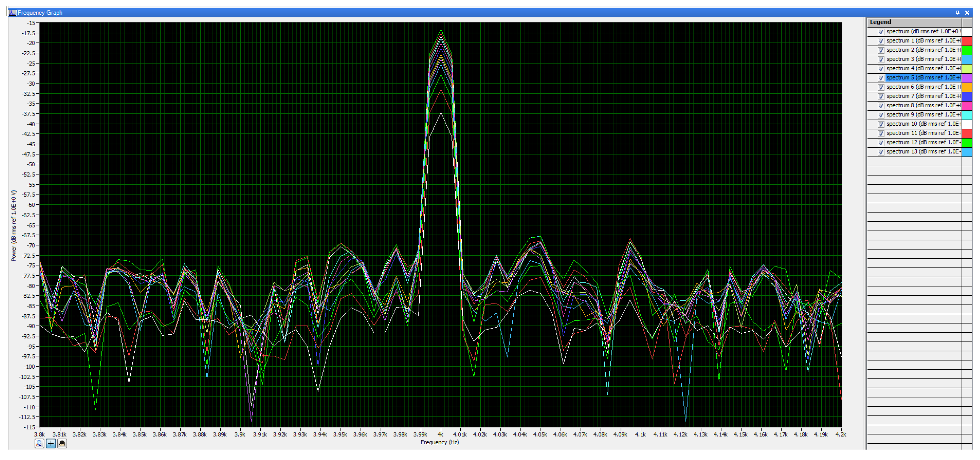Screen dimensions: 980x460
Task: Click the light blue swatch for spectrum 3
Action: click(x=967, y=59)
